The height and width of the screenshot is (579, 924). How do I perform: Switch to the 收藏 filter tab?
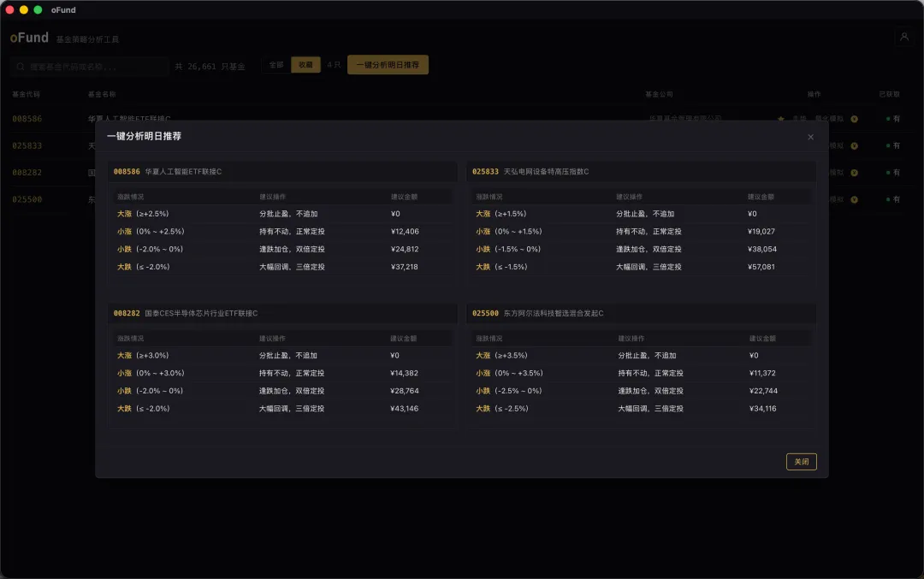[305, 65]
